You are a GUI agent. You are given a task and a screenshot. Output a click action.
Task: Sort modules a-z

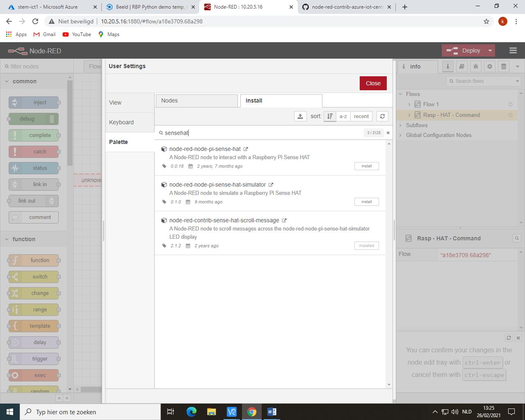click(343, 116)
